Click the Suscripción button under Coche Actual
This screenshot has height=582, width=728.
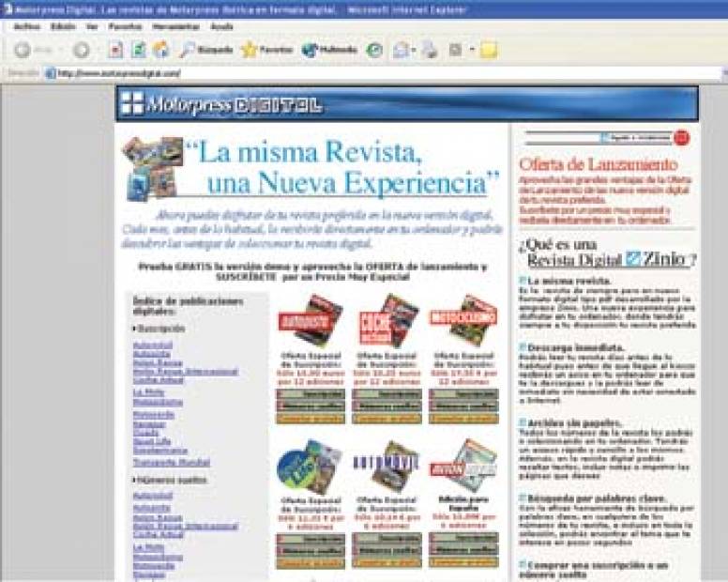tap(386, 394)
